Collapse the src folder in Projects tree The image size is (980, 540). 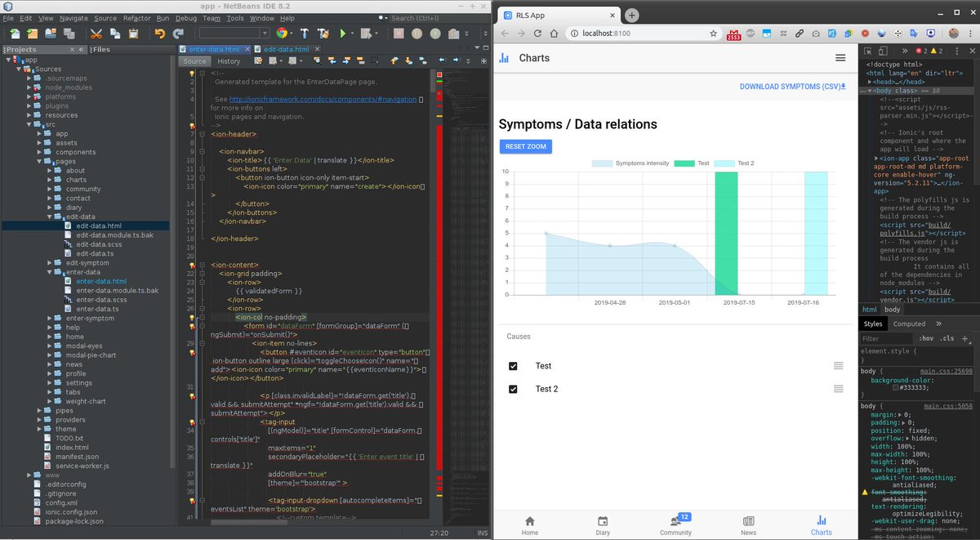point(29,124)
